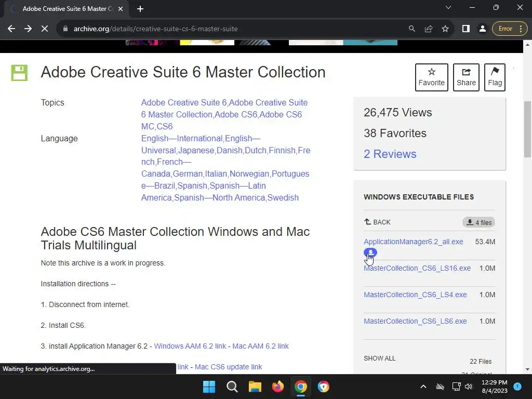Open the Swedish language link
The image size is (532, 399).
283,197
